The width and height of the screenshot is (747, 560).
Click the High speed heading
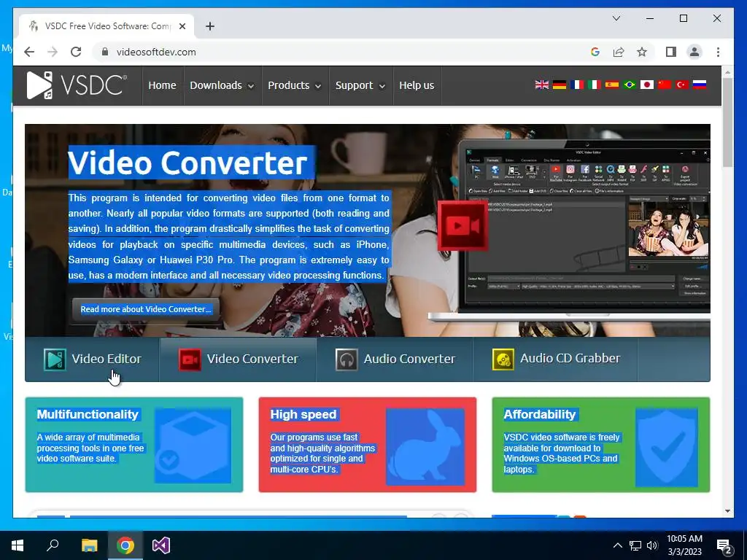point(303,414)
